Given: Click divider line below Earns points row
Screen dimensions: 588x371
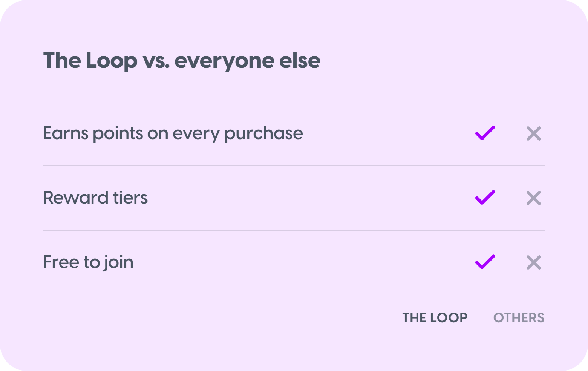Looking at the screenshot, I should point(294,166).
